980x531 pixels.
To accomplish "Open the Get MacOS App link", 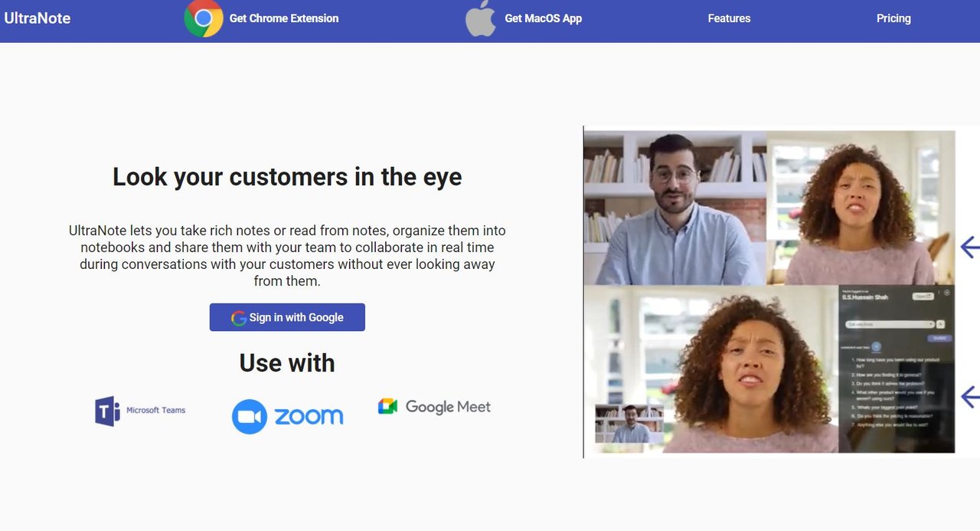I will [544, 18].
